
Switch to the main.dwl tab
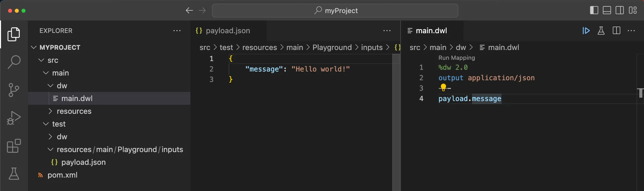tap(432, 31)
